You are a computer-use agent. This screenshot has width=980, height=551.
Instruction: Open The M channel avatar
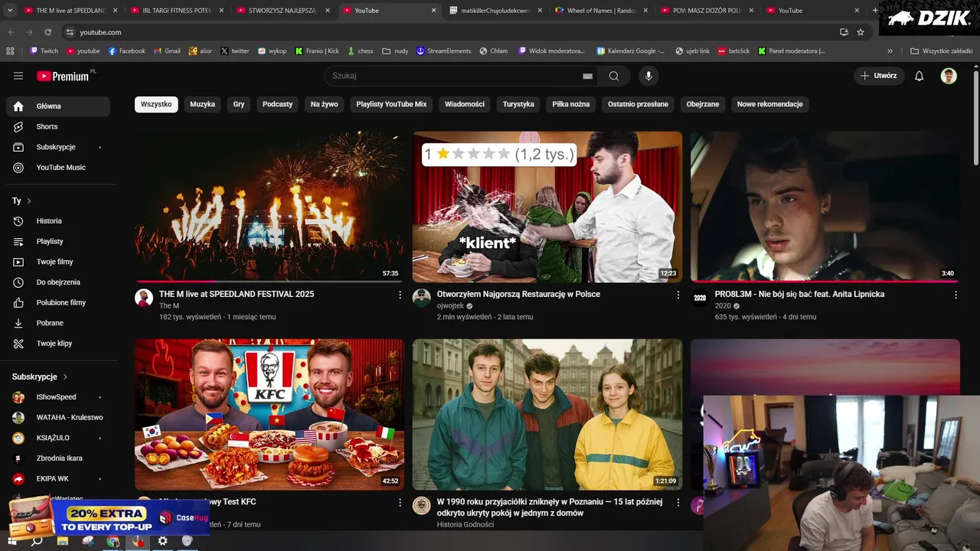[144, 298]
